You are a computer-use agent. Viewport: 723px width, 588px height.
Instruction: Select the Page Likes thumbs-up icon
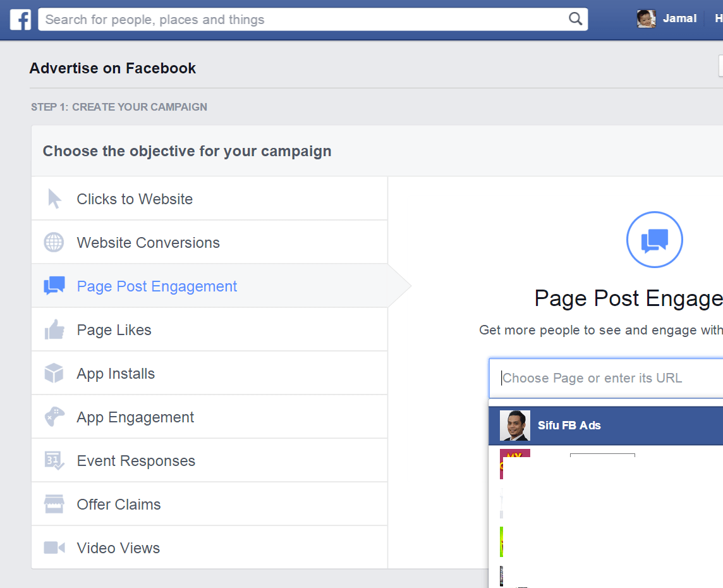click(54, 329)
